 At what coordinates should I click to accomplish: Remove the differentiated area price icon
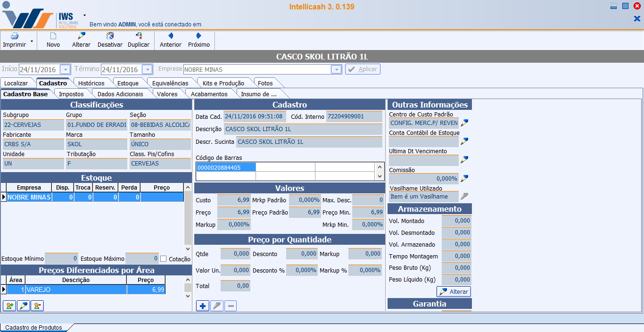click(37, 306)
